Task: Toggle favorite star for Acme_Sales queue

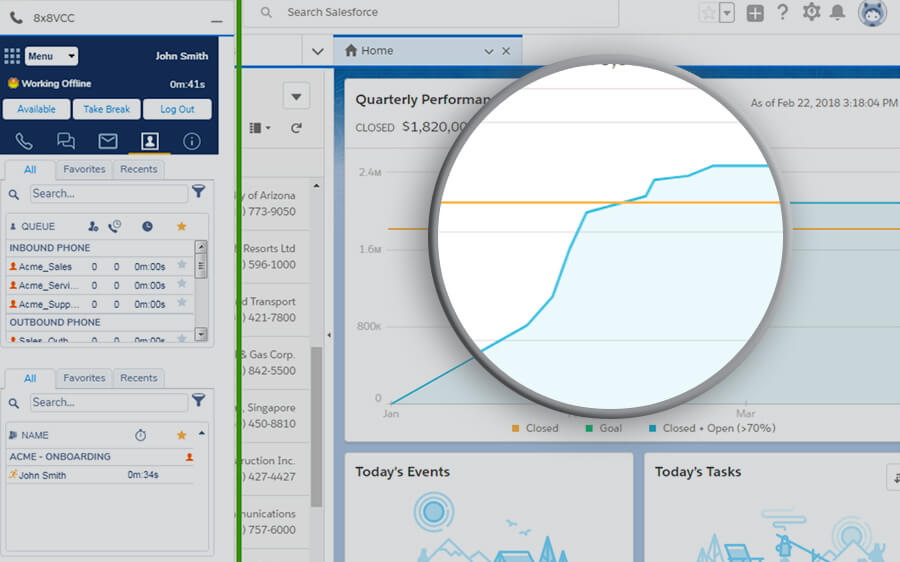Action: [181, 265]
